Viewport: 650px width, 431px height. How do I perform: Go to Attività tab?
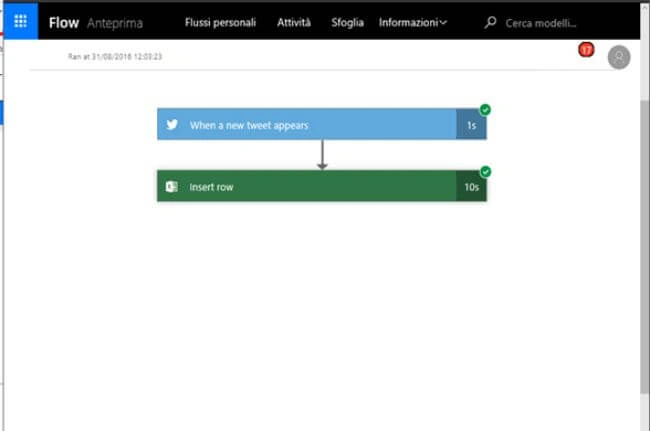pyautogui.click(x=293, y=22)
